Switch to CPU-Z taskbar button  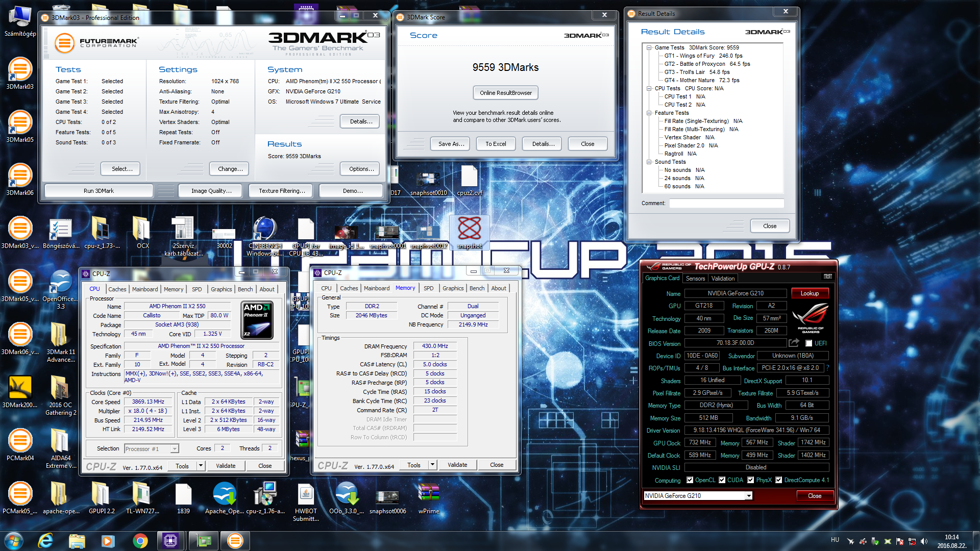point(170,541)
